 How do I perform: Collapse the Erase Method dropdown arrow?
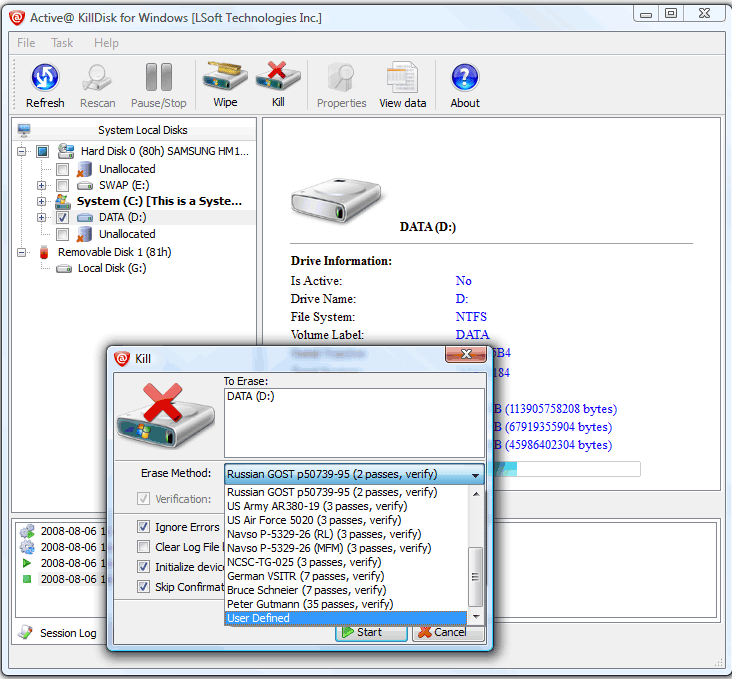pyautogui.click(x=475, y=475)
